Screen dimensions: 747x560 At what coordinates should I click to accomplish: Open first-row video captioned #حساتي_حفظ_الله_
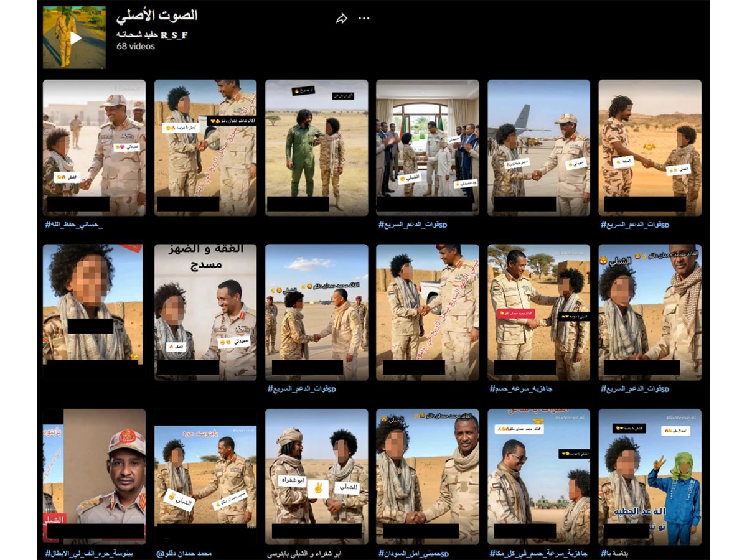coord(94,147)
